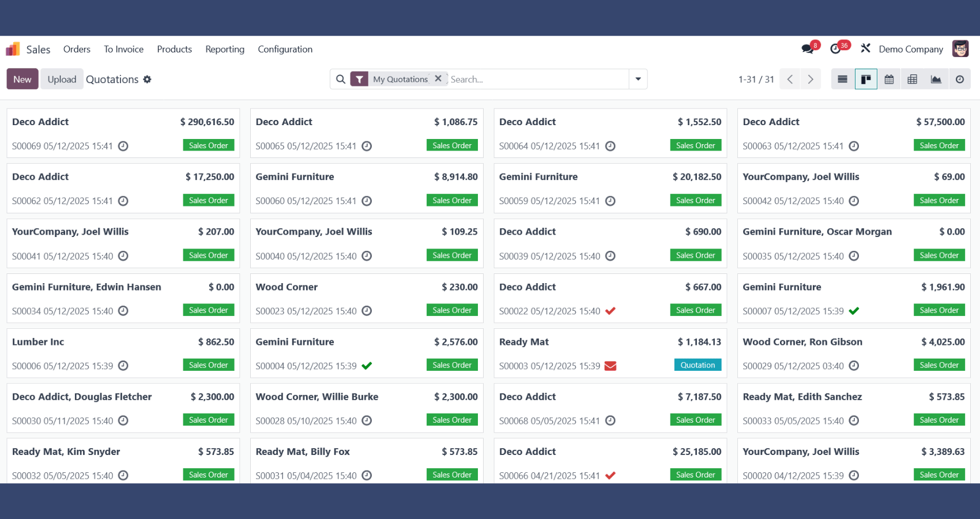
Task: Click the green check activity on S00007
Action: pos(854,311)
